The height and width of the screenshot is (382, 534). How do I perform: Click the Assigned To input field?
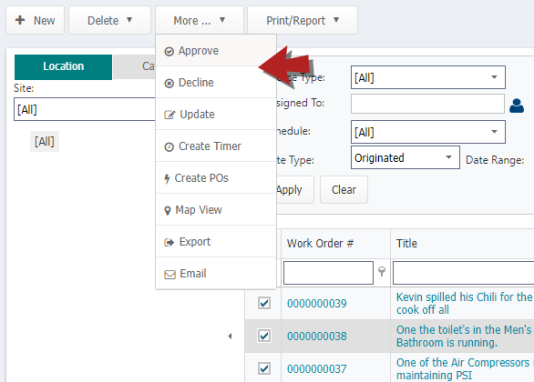[427, 104]
